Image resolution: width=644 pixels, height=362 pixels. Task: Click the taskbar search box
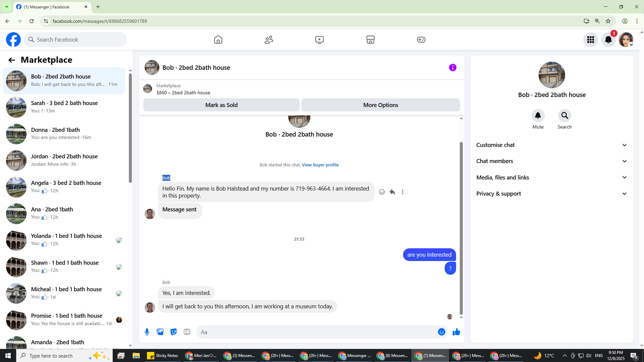64,356
